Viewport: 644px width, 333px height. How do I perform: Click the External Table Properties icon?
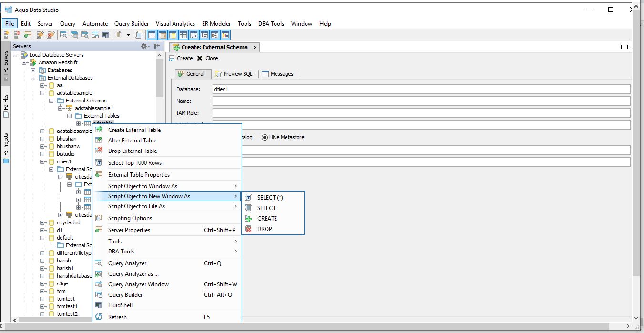99,174
